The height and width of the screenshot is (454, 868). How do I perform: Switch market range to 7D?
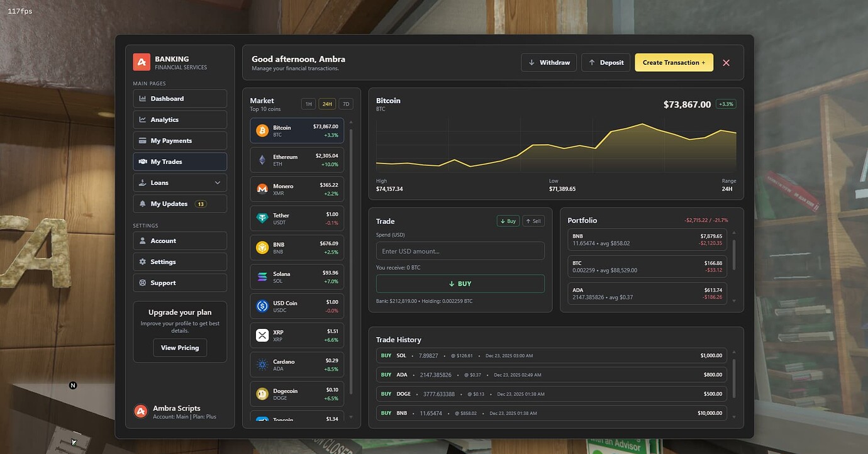pos(346,104)
